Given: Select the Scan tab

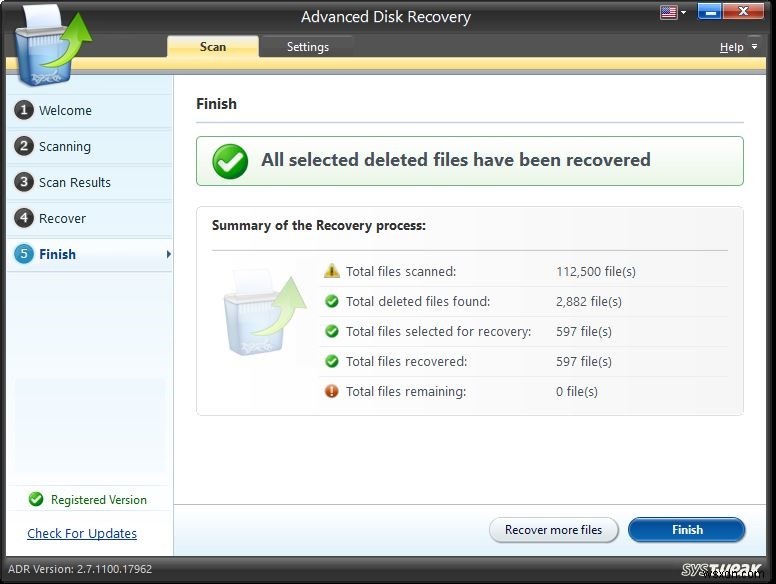Looking at the screenshot, I should [213, 47].
